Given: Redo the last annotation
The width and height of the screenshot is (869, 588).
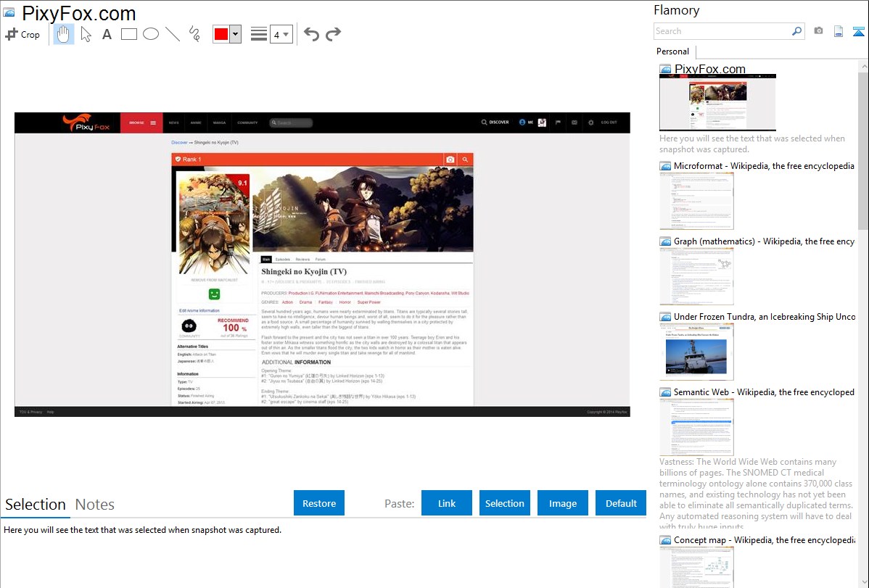Looking at the screenshot, I should (333, 34).
